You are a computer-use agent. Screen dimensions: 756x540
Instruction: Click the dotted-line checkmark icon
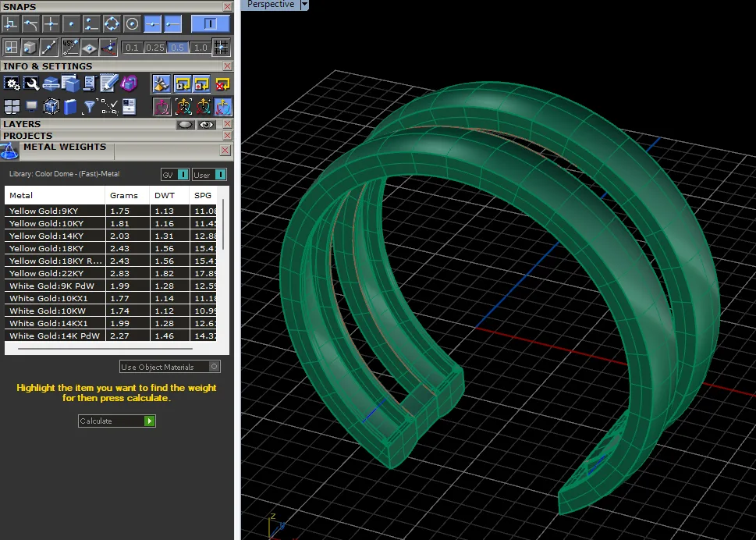click(109, 107)
